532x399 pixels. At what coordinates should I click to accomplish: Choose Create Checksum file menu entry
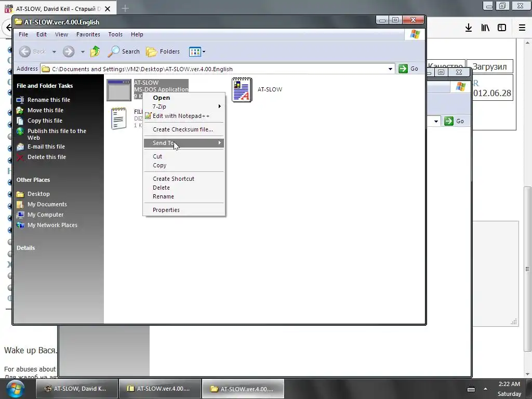tap(183, 129)
